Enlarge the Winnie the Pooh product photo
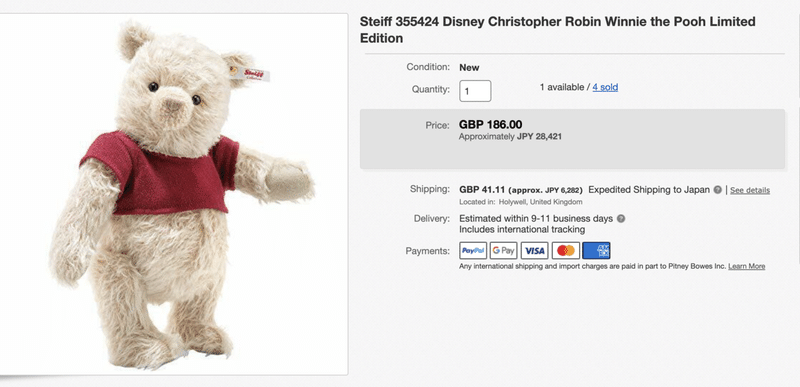Screen dimensions: 800x387 click(x=174, y=194)
